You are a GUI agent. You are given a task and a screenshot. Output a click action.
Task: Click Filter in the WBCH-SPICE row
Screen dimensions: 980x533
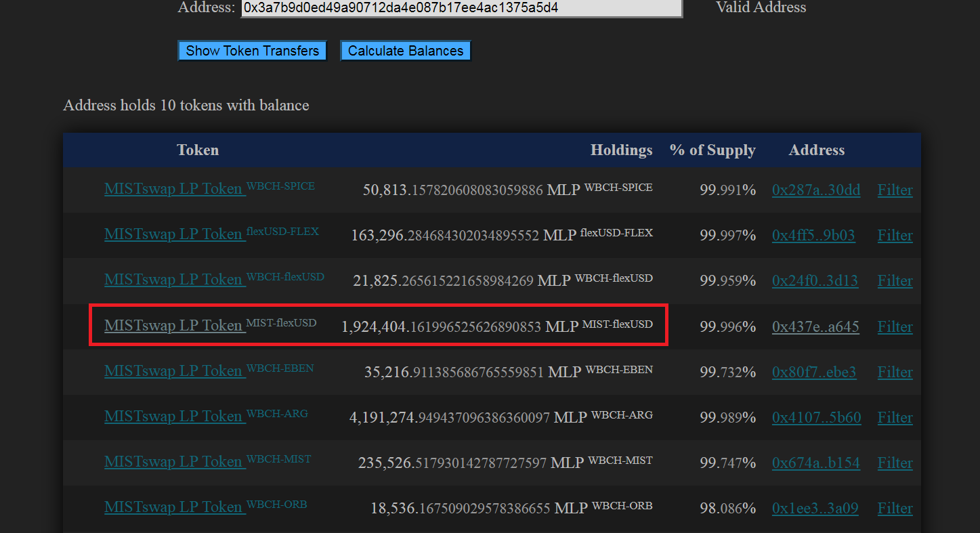tap(895, 190)
